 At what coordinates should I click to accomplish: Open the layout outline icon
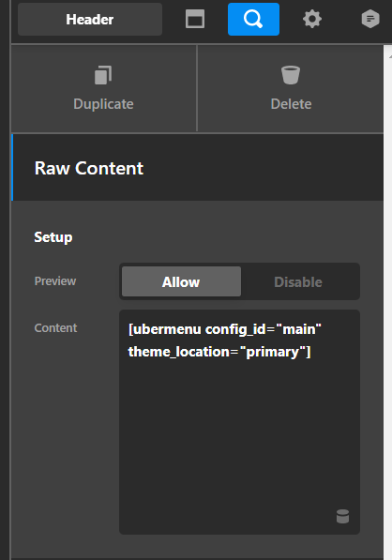(x=194, y=19)
